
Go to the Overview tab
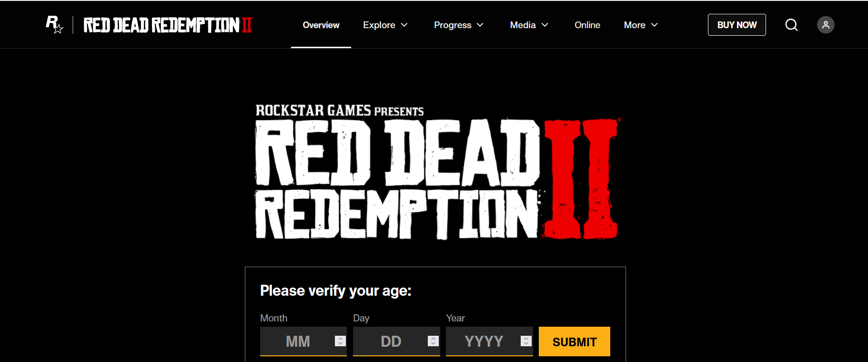321,25
